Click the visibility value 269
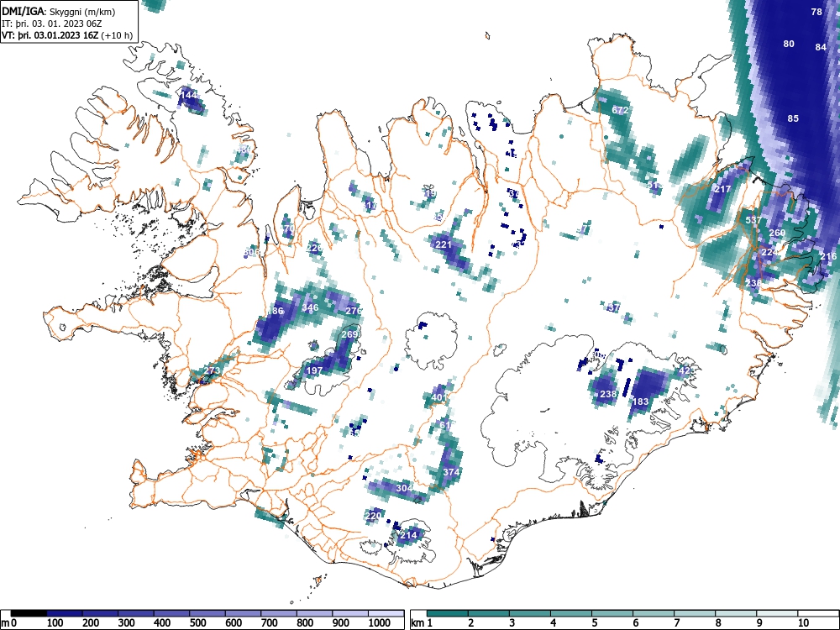 [349, 335]
